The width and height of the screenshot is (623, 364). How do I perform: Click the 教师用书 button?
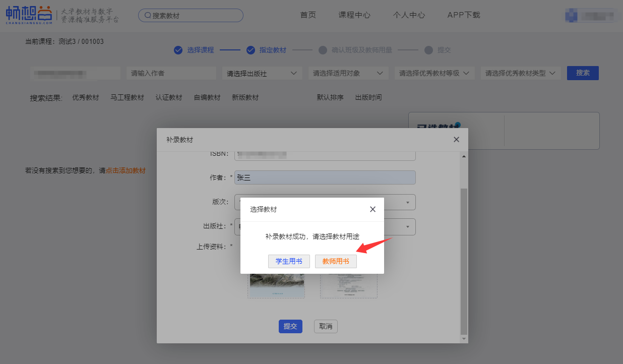coord(336,261)
